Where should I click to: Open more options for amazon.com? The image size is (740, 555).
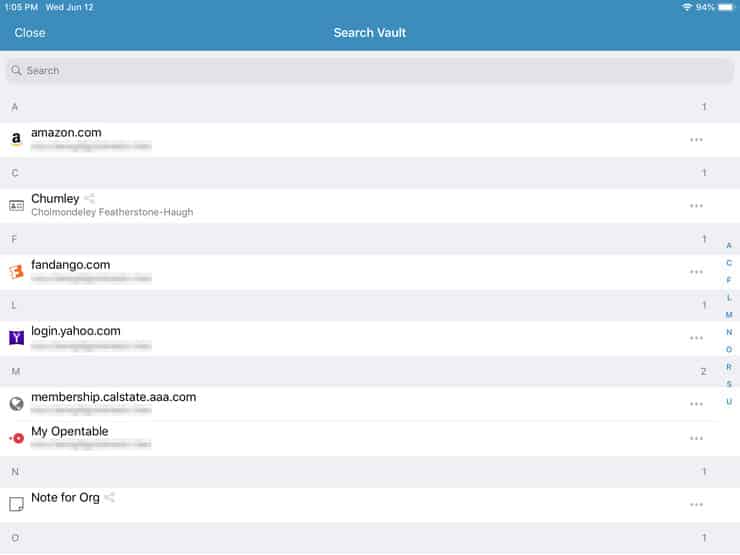tap(696, 140)
